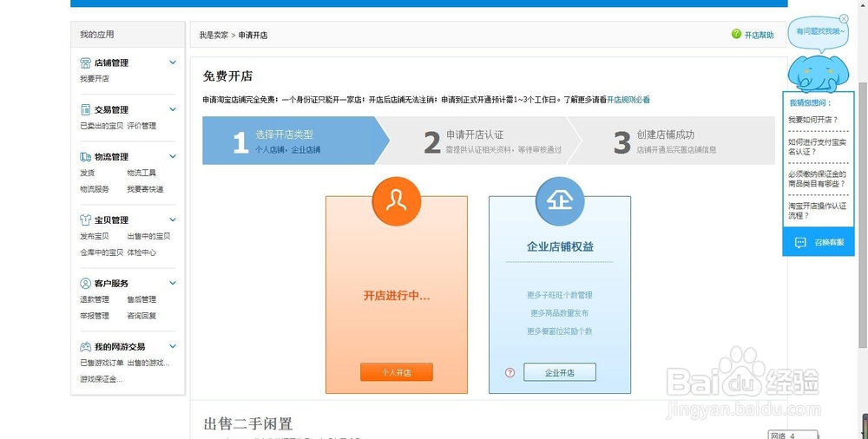Select step 1 选择开店类型 tab
The image size is (868, 439).
[296, 141]
